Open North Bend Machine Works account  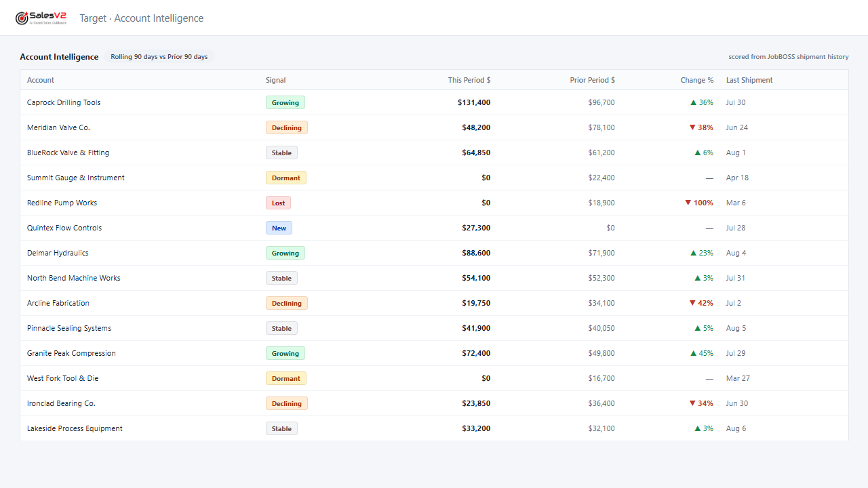(x=74, y=278)
